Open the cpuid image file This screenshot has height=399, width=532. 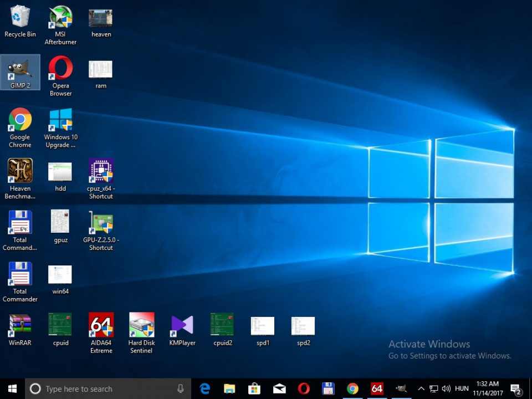60,329
